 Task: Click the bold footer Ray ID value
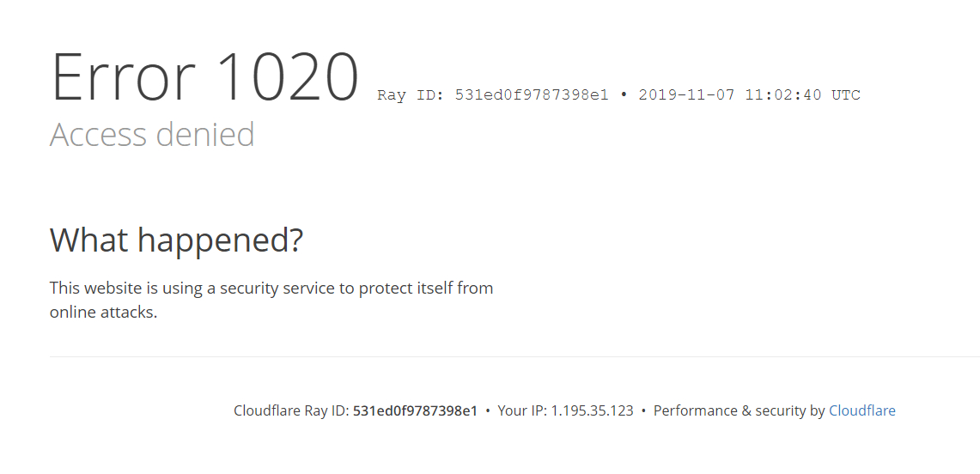click(x=415, y=410)
